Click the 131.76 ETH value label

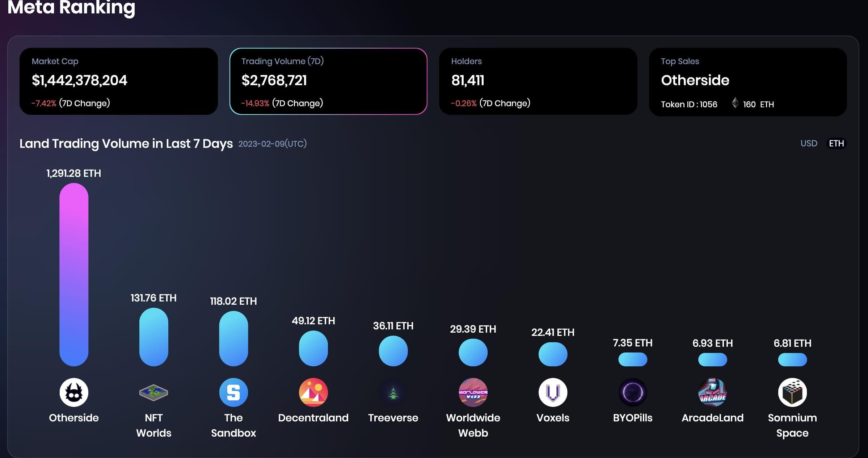(x=154, y=298)
